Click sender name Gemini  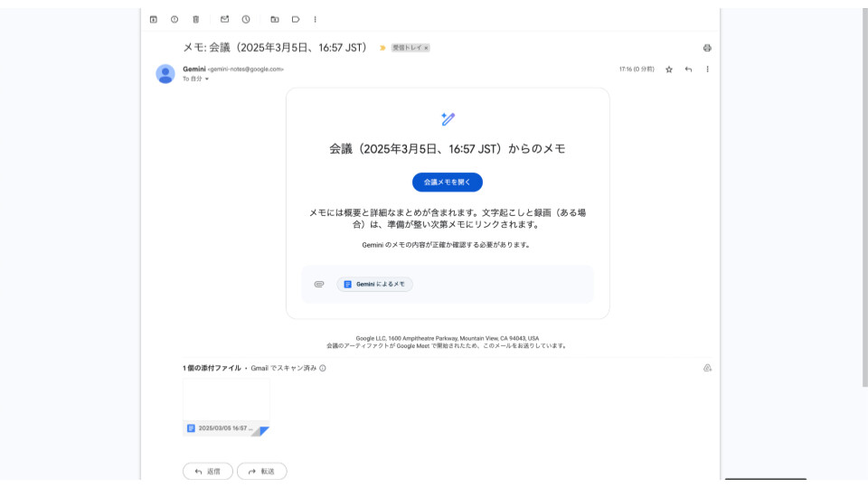193,70
